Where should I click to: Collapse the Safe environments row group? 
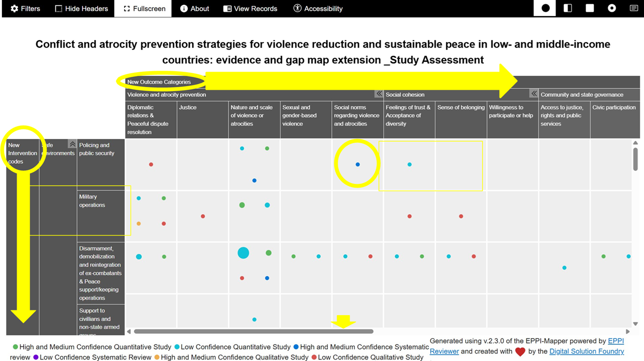pyautogui.click(x=72, y=144)
